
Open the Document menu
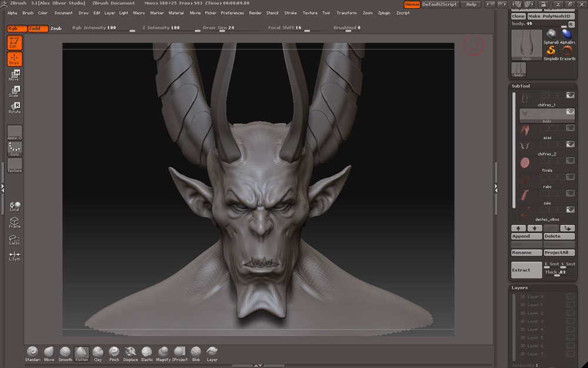[64, 13]
